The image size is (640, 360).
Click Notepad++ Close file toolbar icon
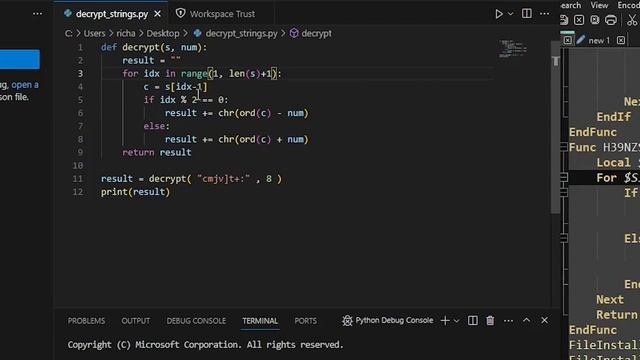tap(579, 20)
